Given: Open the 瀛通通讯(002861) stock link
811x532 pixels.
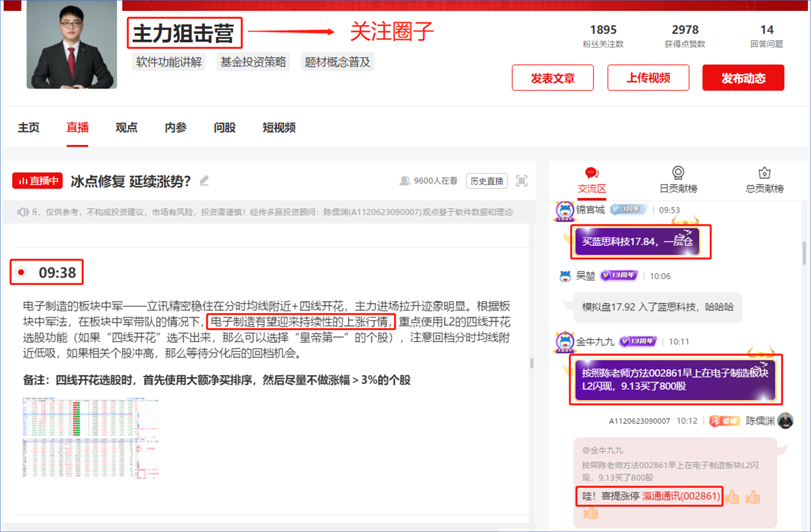Looking at the screenshot, I should [x=681, y=496].
